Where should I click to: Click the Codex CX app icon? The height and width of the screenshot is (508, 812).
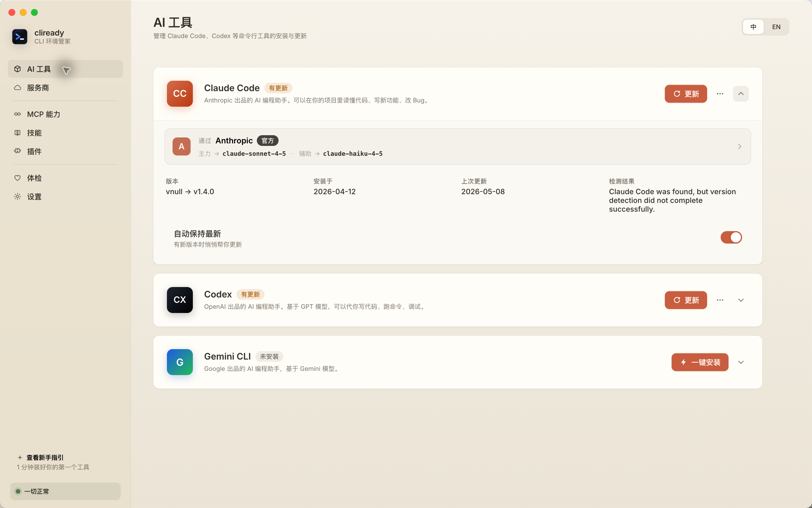180,300
